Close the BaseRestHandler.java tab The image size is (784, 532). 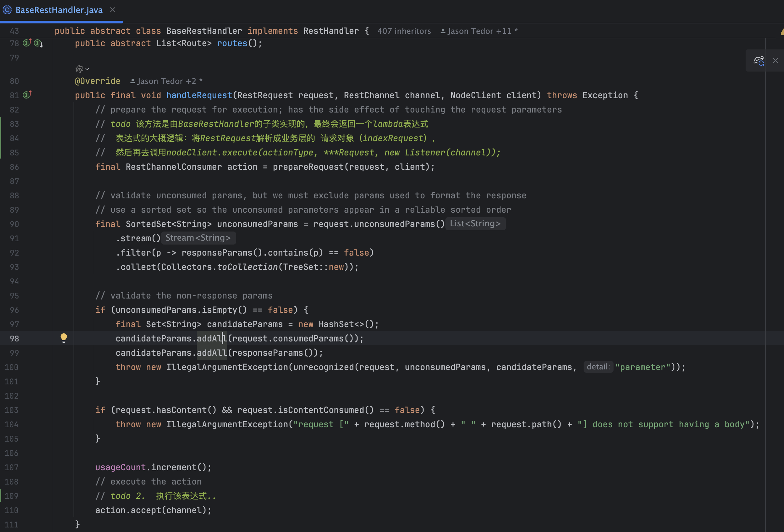tap(113, 10)
